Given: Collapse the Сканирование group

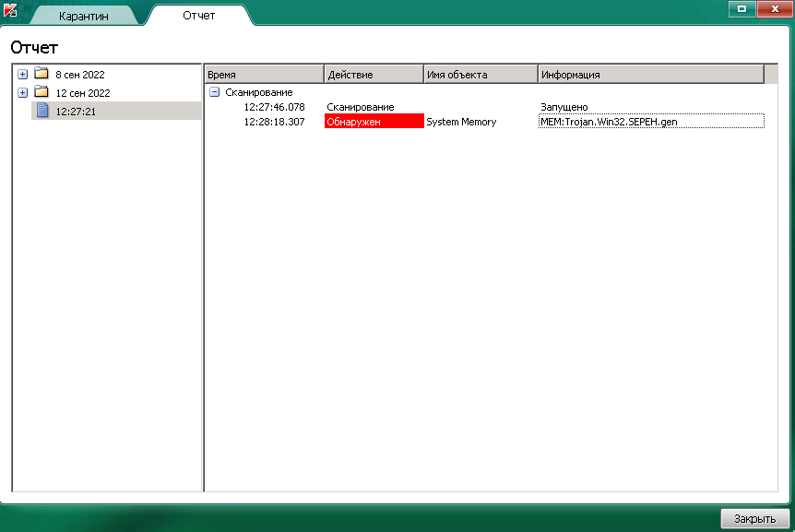Looking at the screenshot, I should [x=215, y=92].
